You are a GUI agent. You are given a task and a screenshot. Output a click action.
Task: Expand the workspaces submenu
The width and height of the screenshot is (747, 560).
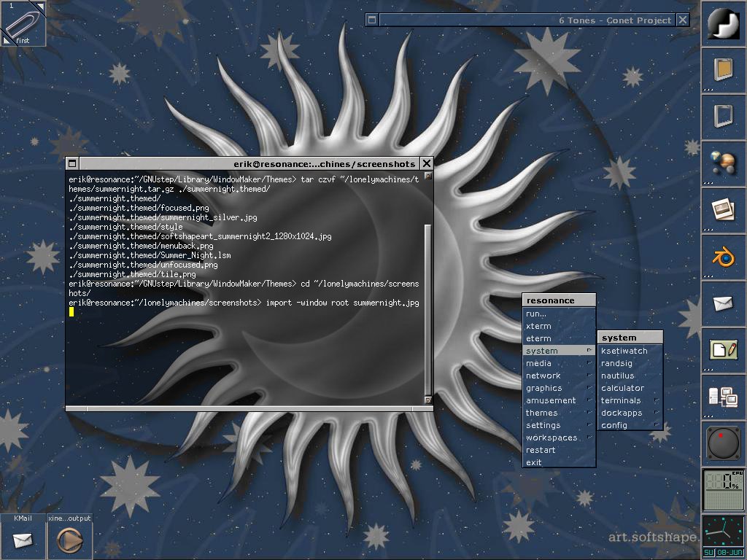point(560,437)
